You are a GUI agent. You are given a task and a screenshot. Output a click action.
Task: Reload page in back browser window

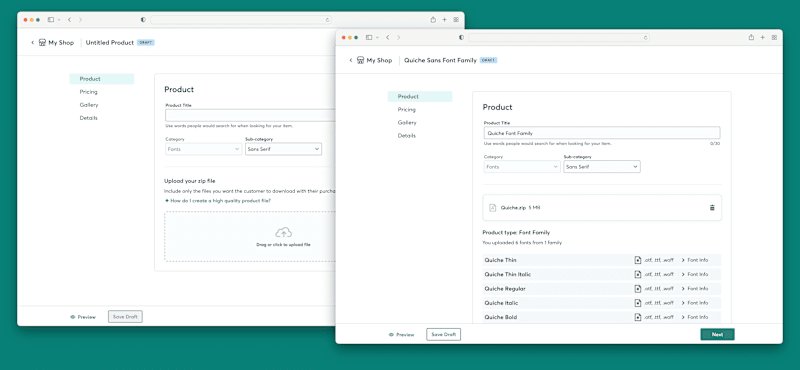(328, 19)
